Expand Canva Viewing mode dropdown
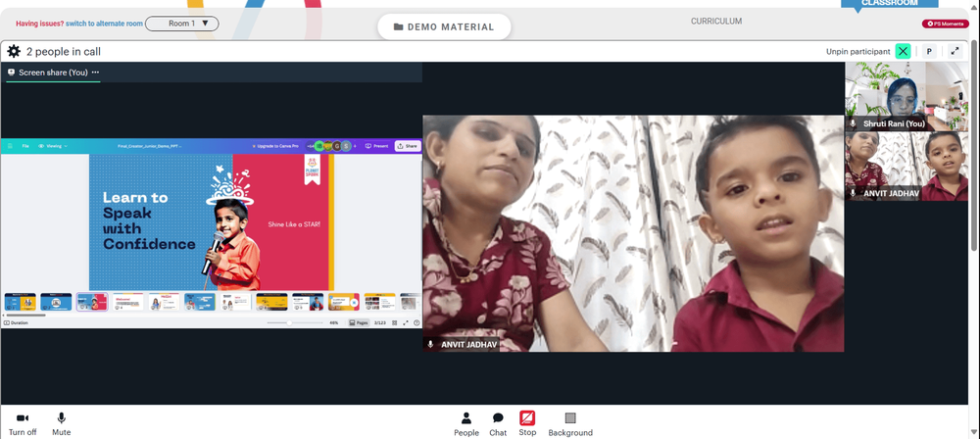980x439 pixels. (53, 146)
